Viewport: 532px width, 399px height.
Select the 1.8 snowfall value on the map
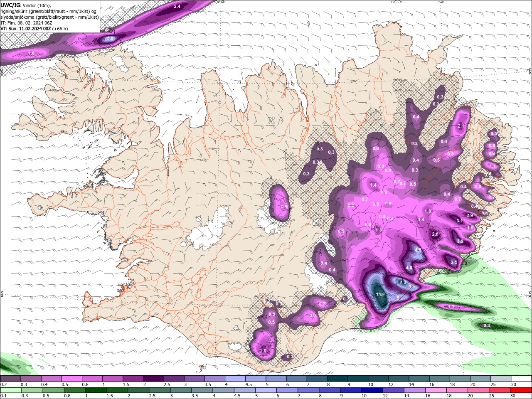click(x=428, y=212)
